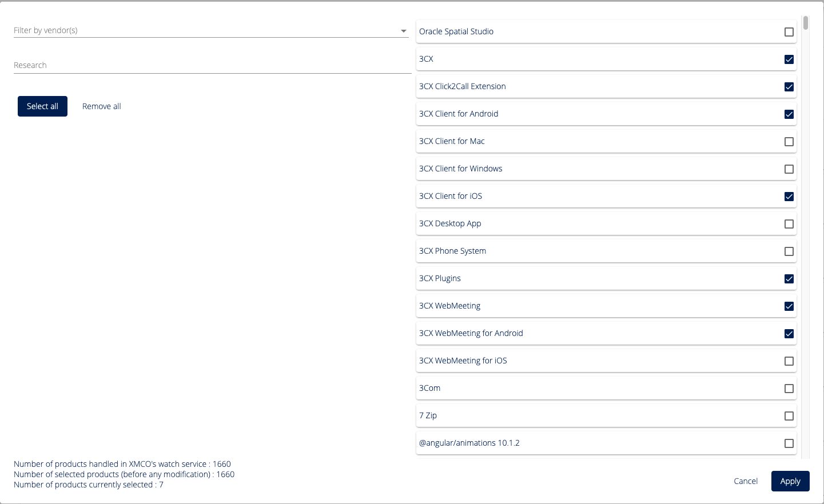This screenshot has width=824, height=504.
Task: Tick the 3CX Client for Windows checkbox
Action: pyautogui.click(x=789, y=169)
